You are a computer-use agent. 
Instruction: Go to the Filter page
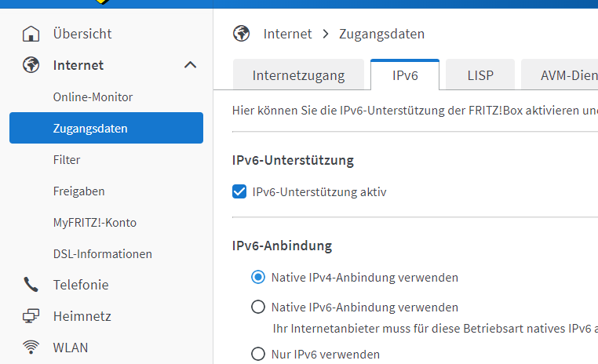tap(67, 160)
